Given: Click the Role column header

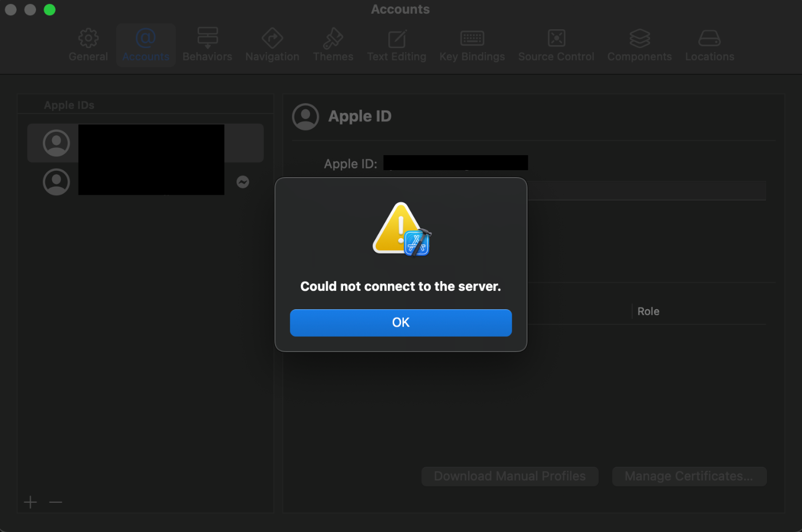Looking at the screenshot, I should 648,312.
